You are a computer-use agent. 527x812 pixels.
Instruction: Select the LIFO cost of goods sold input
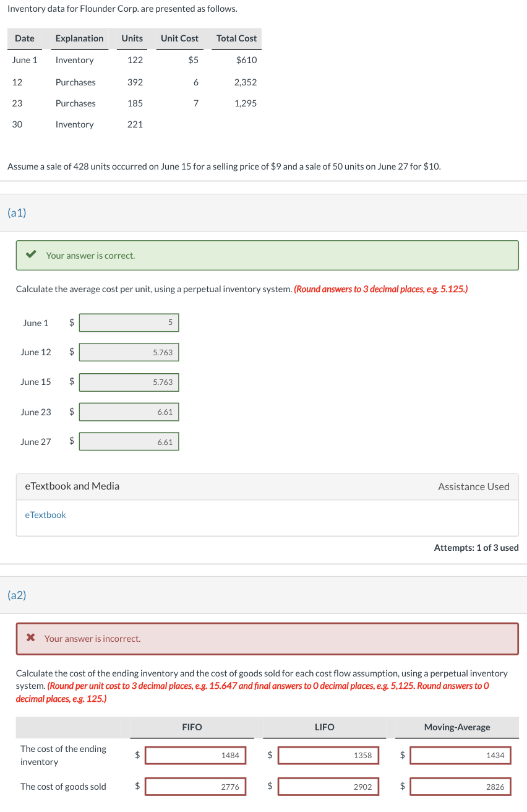point(328,786)
